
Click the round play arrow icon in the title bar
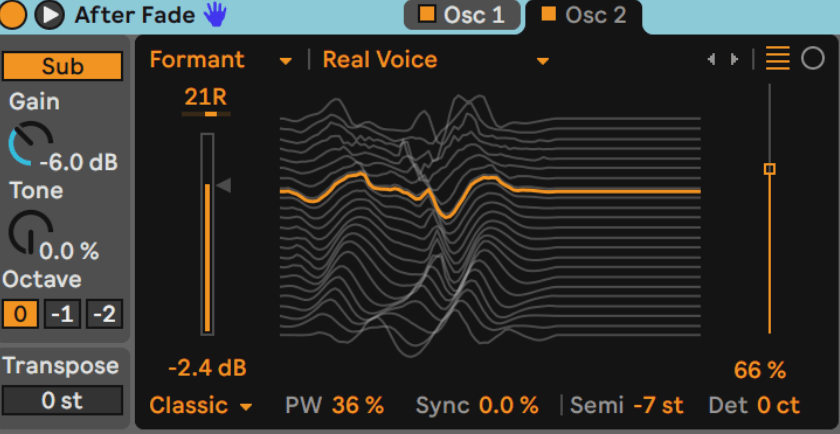coord(48,14)
